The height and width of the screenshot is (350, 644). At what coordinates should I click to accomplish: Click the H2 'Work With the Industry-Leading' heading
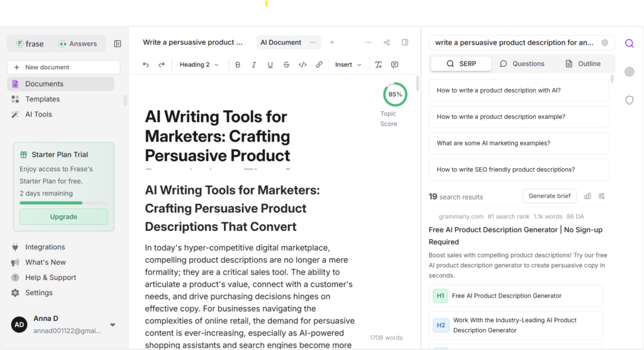point(516,325)
